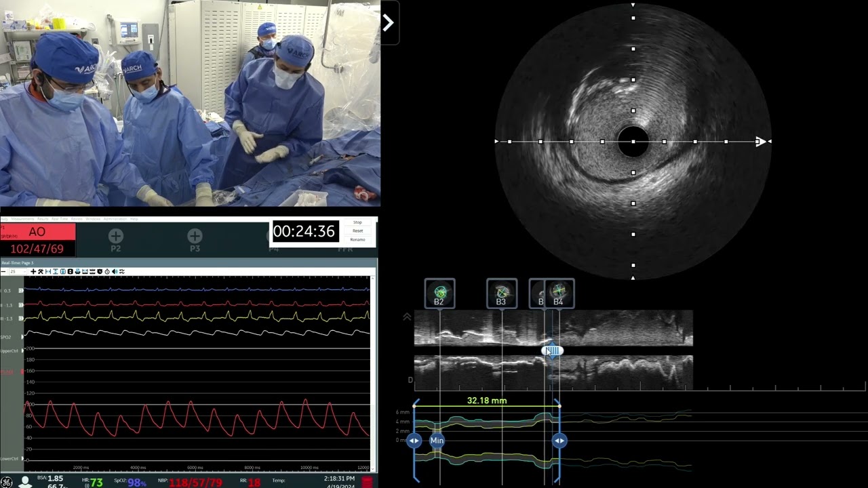
Task: Click the horizontal caliper icon in waveform toolbar
Action: pos(48,271)
